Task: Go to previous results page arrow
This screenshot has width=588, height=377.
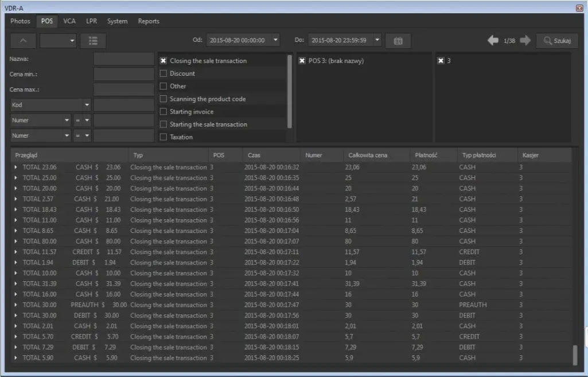Action: (493, 41)
